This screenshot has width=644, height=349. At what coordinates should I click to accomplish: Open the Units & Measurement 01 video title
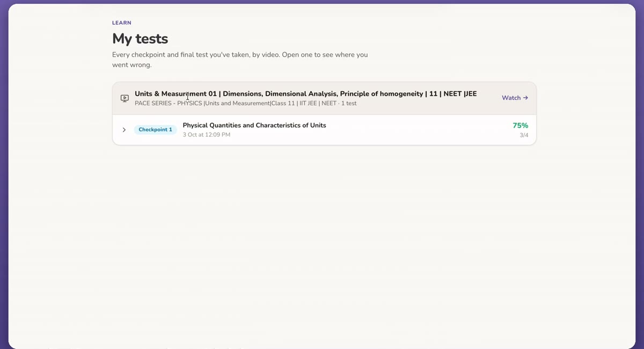(305, 93)
